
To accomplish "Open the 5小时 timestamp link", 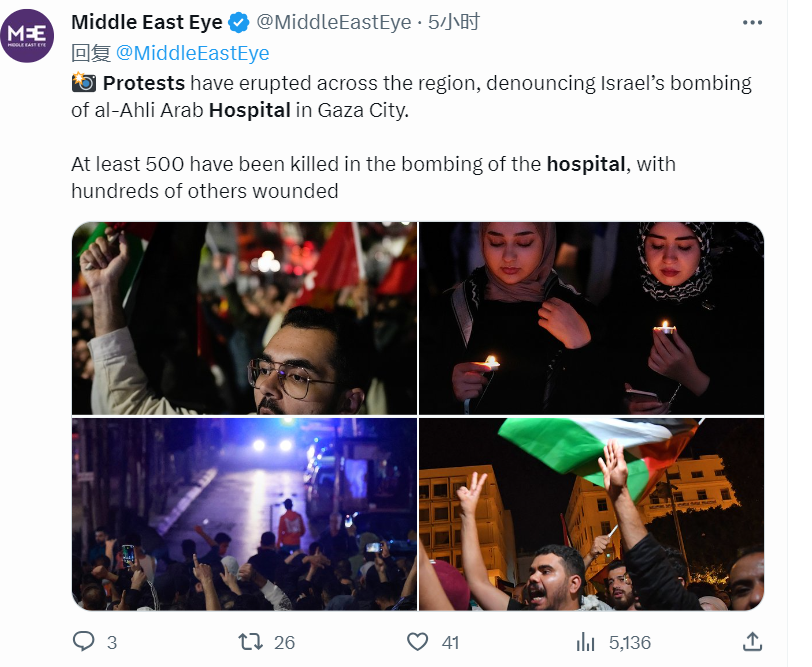I will click(x=454, y=22).
